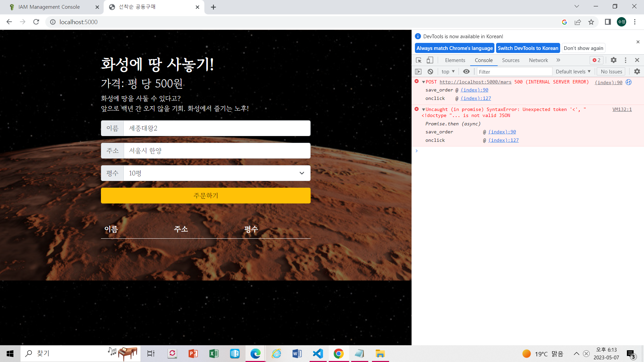Open the (index):127 link in the POST error

point(476,99)
